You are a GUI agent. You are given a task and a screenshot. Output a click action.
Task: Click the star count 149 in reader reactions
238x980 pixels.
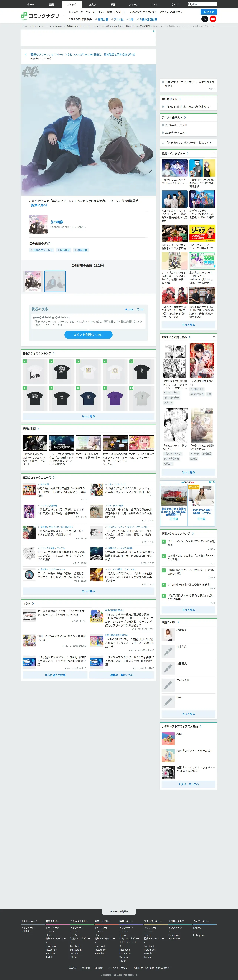tap(129, 309)
